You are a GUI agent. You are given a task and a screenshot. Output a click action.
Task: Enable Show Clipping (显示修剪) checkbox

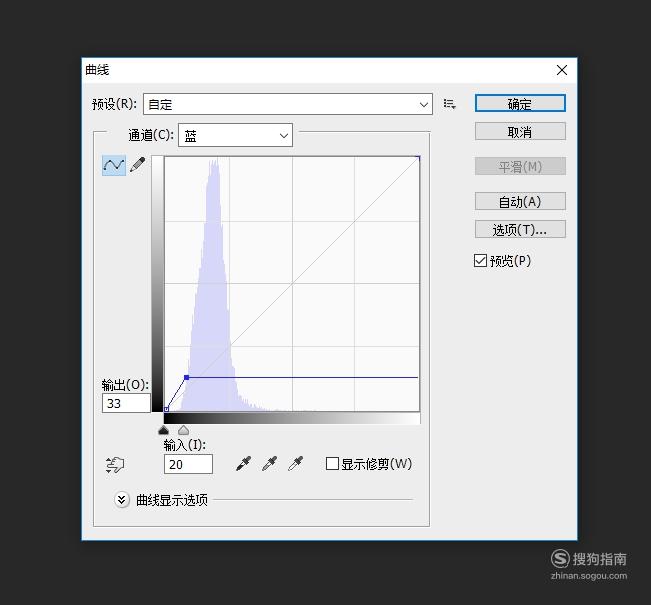(x=332, y=463)
